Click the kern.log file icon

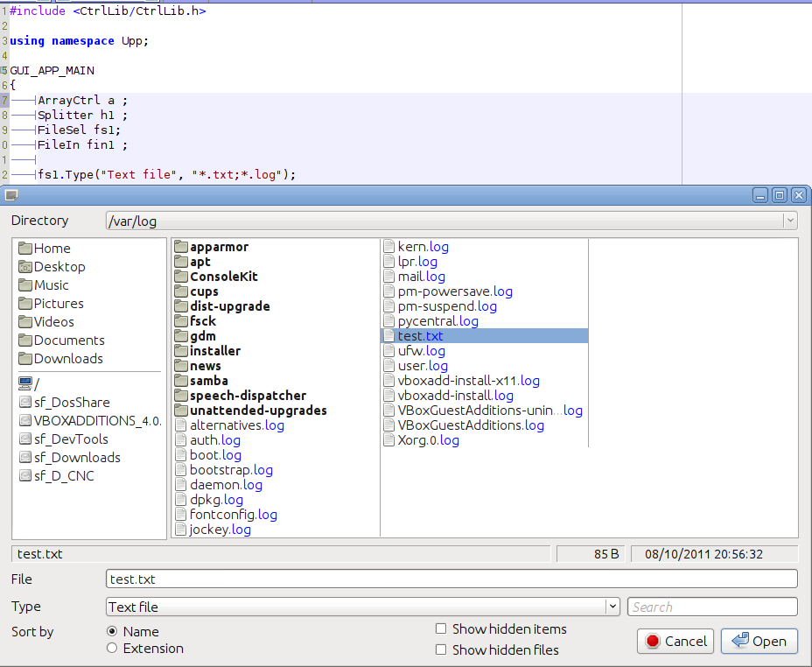[x=389, y=247]
